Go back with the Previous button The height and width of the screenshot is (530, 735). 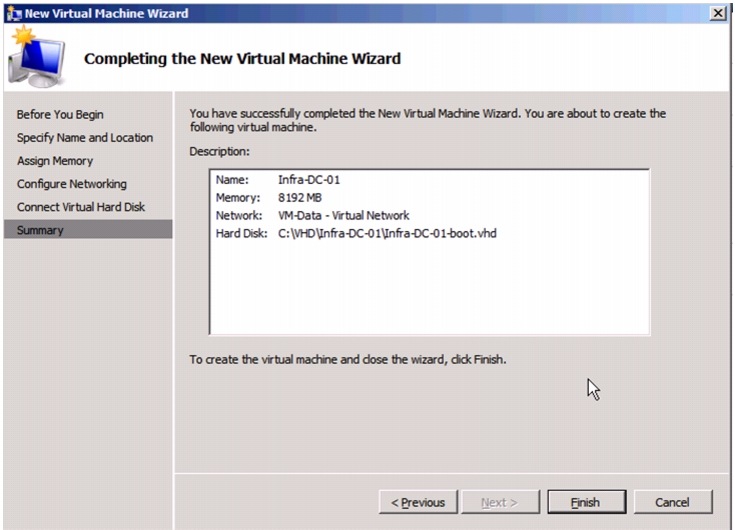tap(418, 502)
